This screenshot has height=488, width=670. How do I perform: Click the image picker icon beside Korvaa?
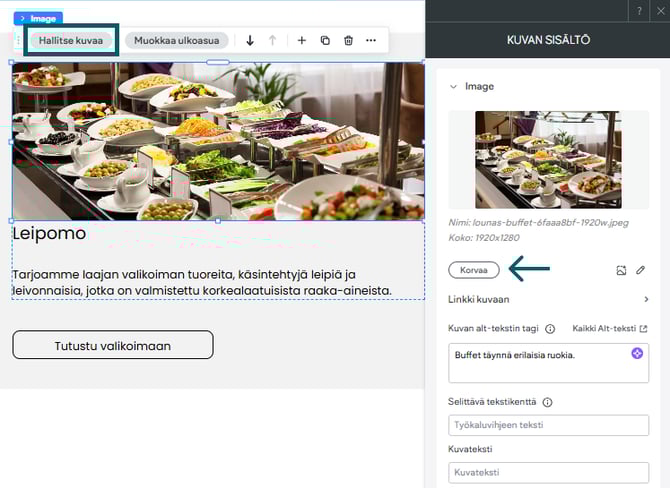[x=621, y=270]
